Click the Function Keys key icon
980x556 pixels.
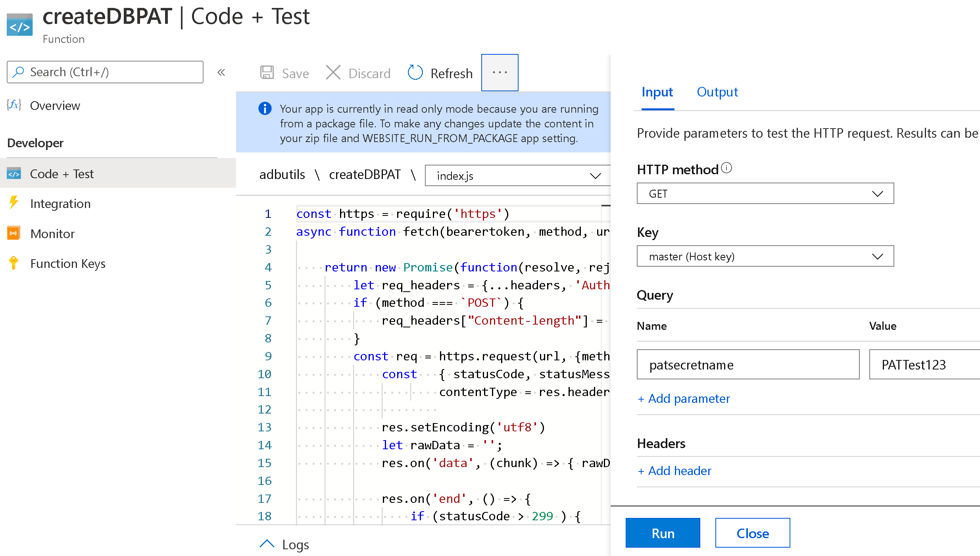(13, 263)
